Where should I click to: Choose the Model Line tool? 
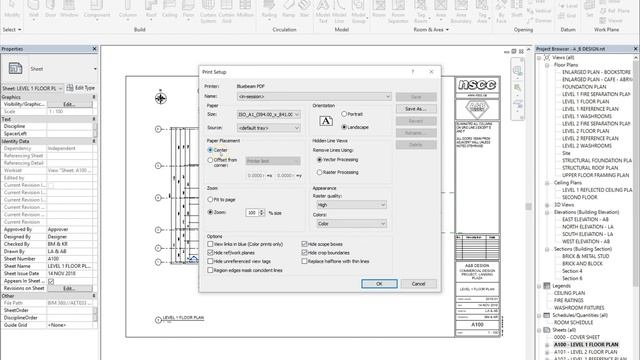coord(339,11)
